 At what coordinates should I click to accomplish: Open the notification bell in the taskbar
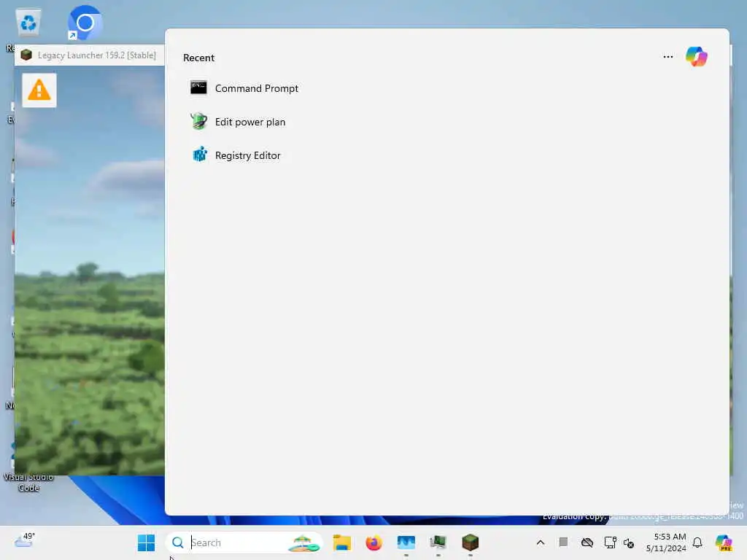pyautogui.click(x=697, y=542)
